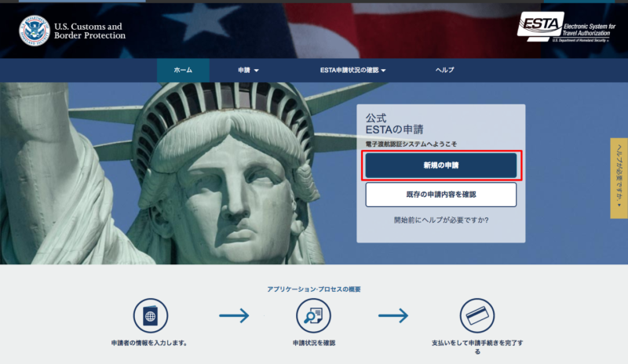628x364 pixels.
Task: Open the 開始前にヘルプが必要ですか? link
Action: point(441,220)
